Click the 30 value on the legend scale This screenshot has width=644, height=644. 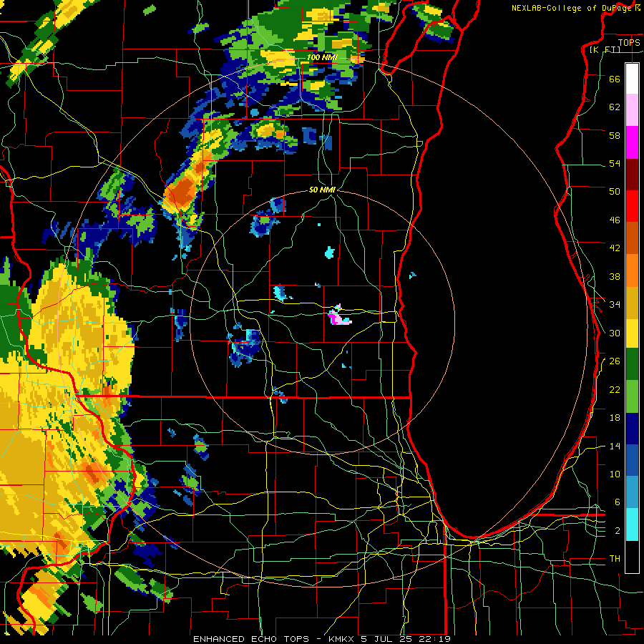[615, 333]
